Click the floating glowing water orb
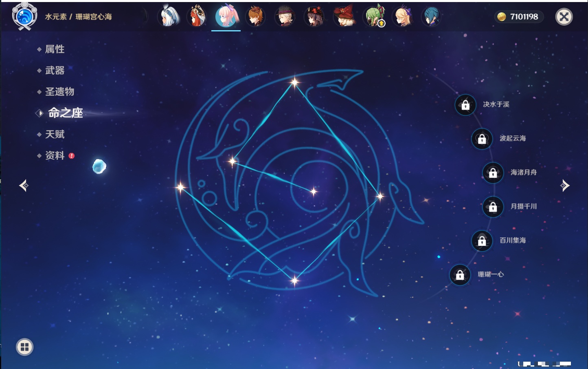 [99, 166]
